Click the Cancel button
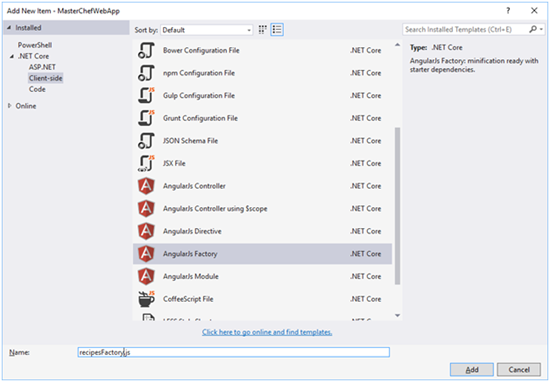Screen dimensions: 550x382 click(x=519, y=369)
